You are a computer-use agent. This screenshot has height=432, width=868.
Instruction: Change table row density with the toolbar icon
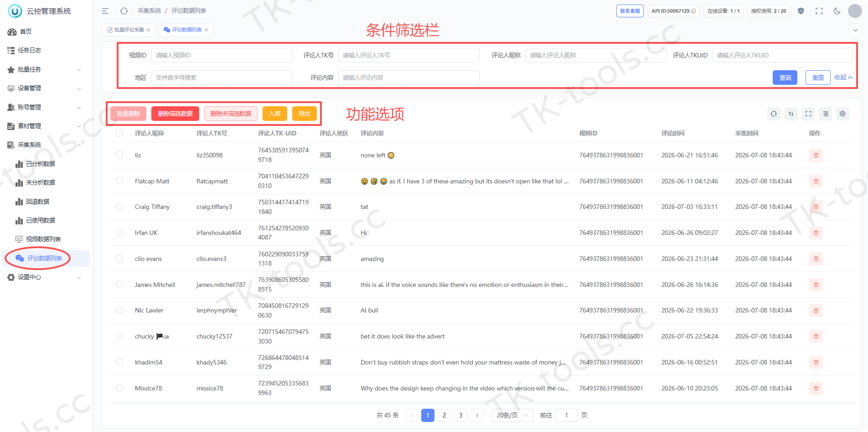[826, 114]
